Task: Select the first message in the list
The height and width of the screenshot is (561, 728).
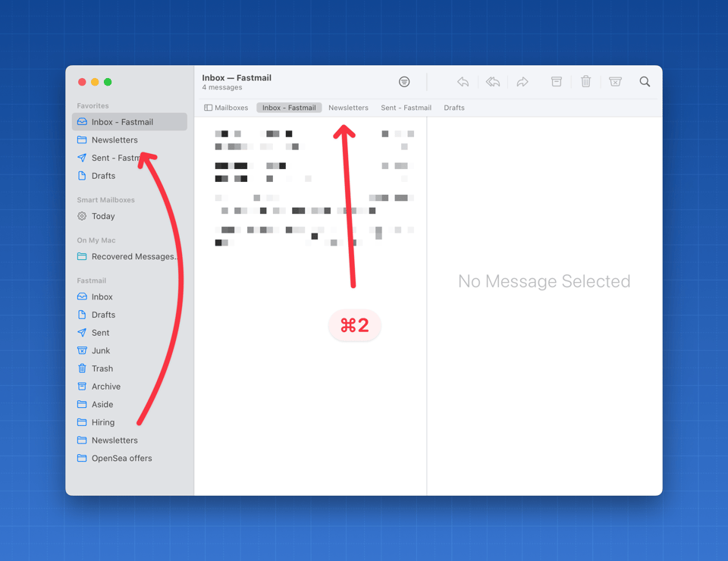Action: [311, 140]
